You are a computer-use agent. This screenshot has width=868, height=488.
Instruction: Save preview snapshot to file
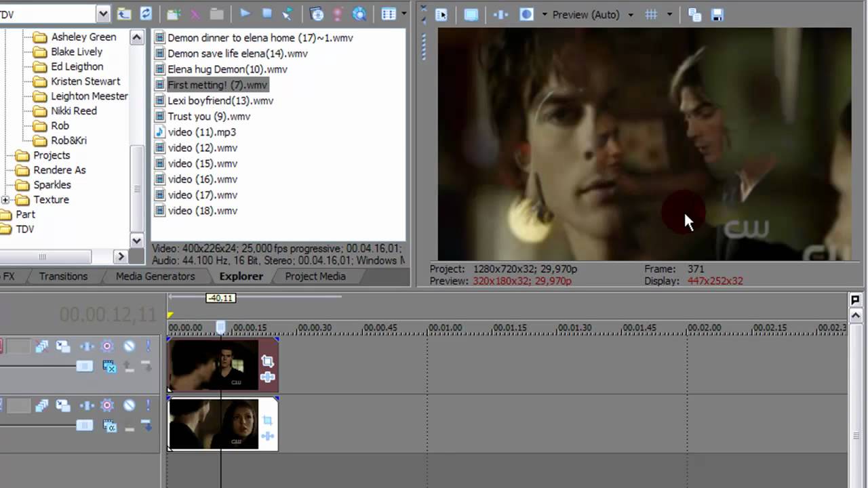pos(717,14)
